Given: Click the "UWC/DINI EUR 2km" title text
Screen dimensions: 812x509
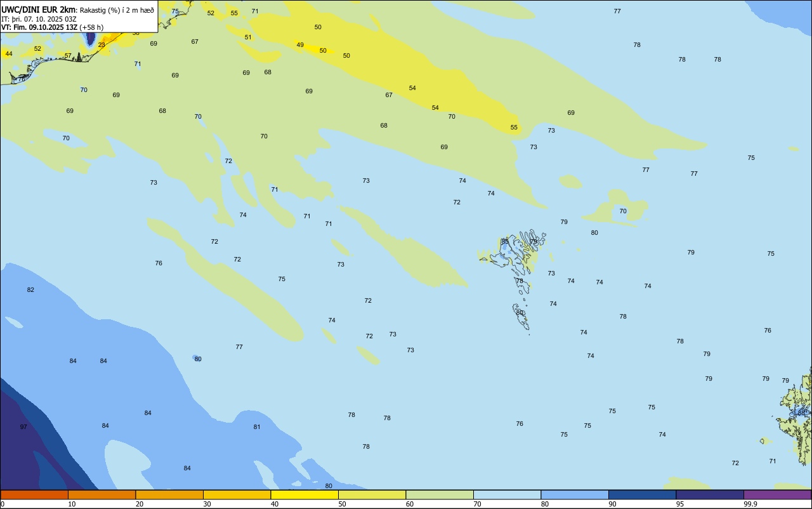Looking at the screenshot, I should click(x=39, y=10).
